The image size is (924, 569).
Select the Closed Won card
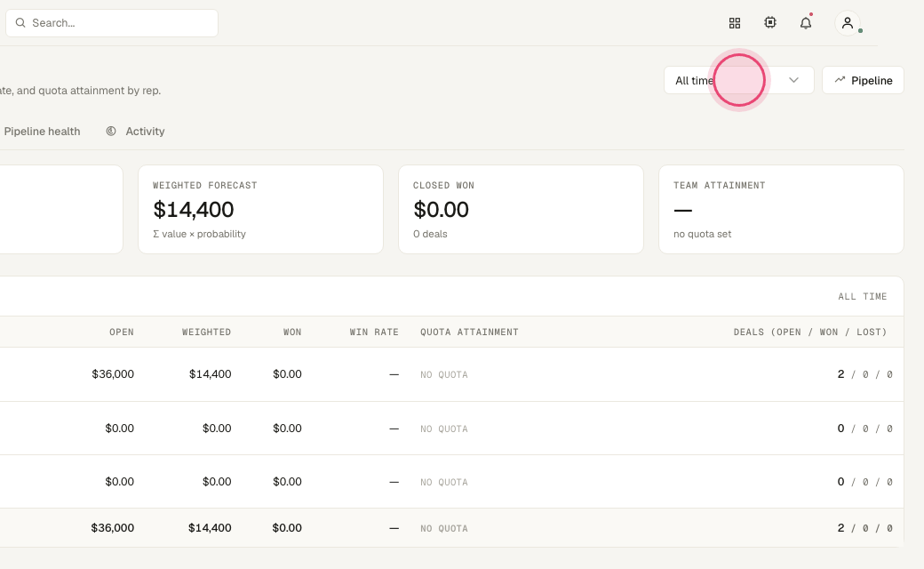pos(521,209)
